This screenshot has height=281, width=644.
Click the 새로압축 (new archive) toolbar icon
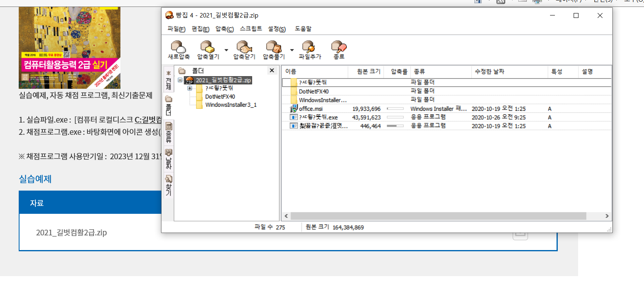pos(178,47)
